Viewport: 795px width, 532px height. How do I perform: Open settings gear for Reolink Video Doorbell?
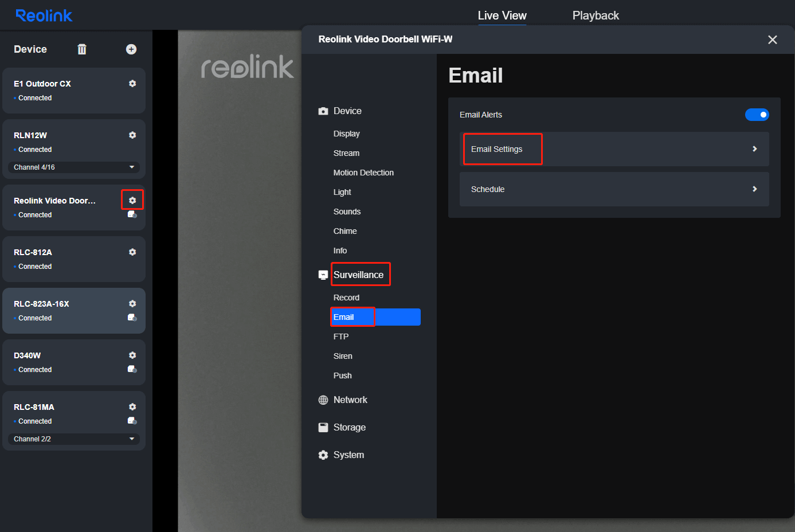[132, 201]
